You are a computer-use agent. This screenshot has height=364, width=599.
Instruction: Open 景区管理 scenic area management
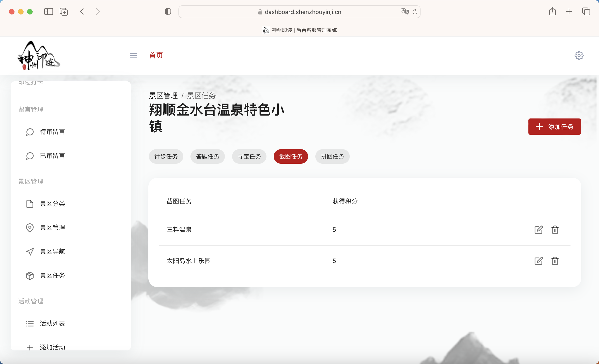tap(52, 228)
